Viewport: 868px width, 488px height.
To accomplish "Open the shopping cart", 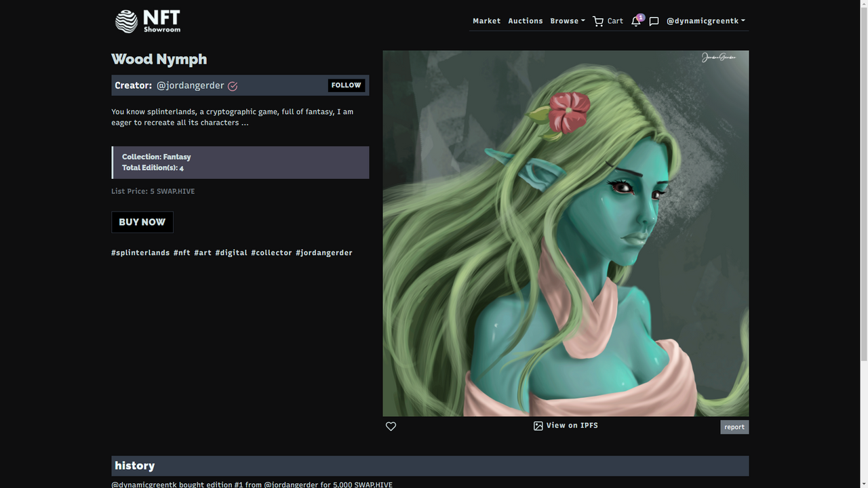I will pyautogui.click(x=608, y=21).
